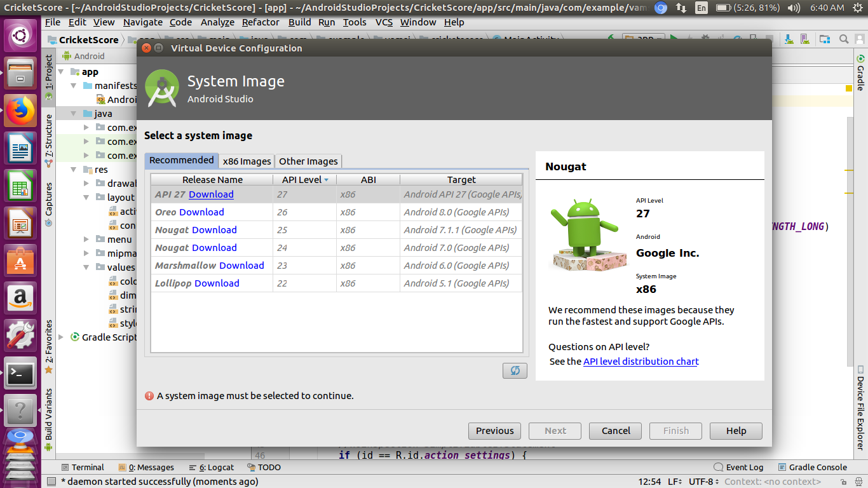868x488 pixels.
Task: Open Ubuntu Software Center launcher icon
Action: 20,261
